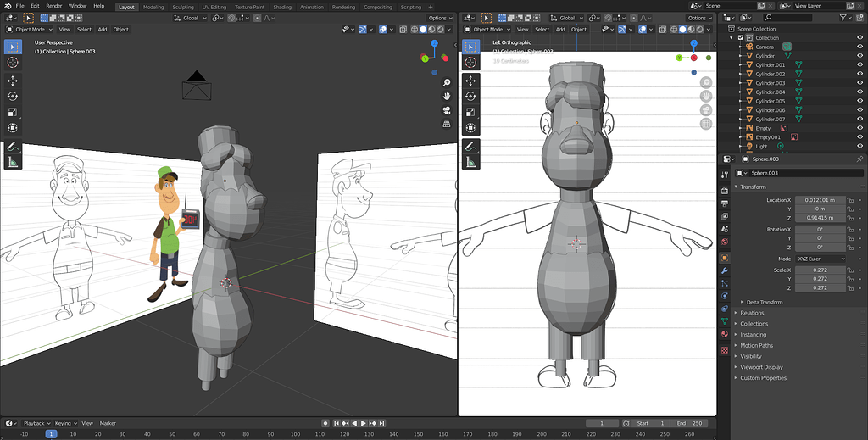Open the Render menu

pos(53,6)
